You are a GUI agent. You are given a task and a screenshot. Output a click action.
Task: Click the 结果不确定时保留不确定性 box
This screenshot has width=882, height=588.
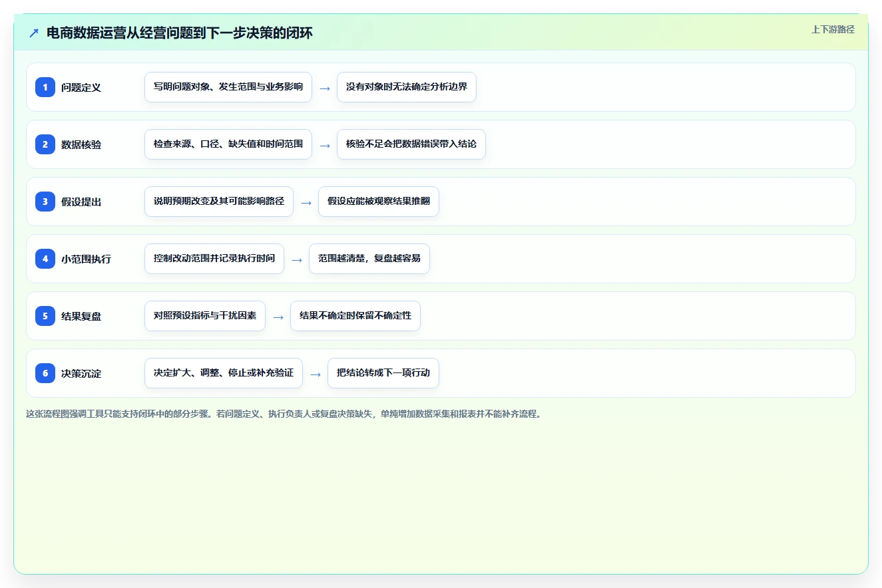pos(355,316)
